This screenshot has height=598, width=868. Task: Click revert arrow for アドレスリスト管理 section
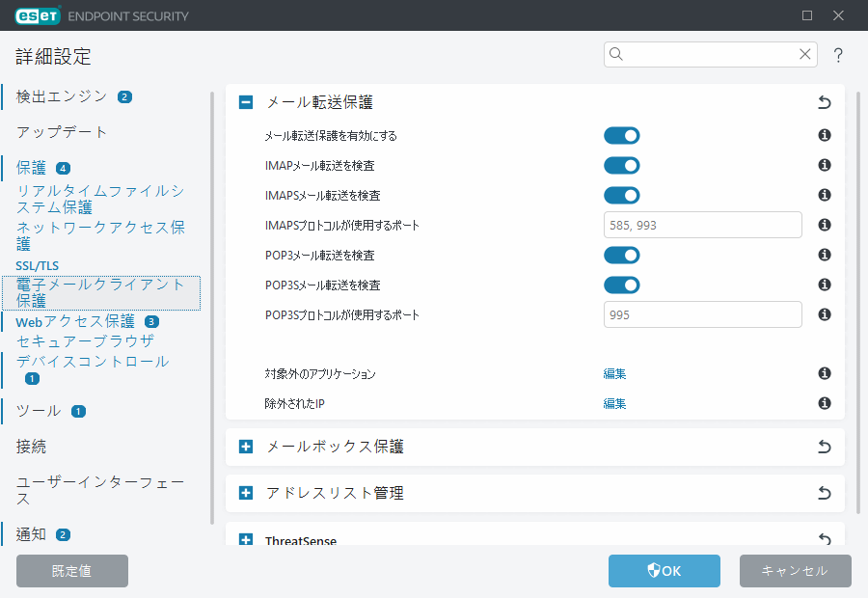(824, 493)
